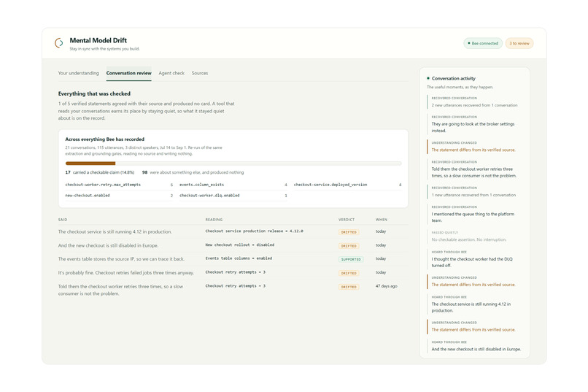Click 'Told them the checkout worker retries' table row
This screenshot has width=588, height=392.
pyautogui.click(x=233, y=290)
